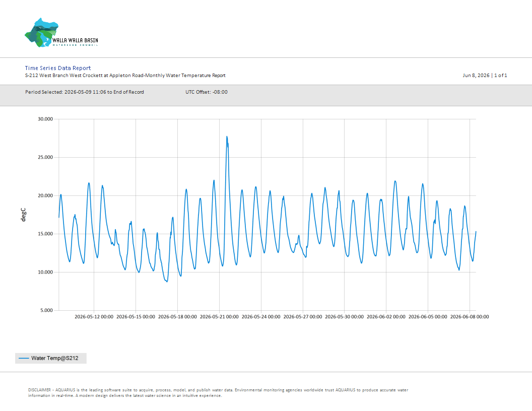This screenshot has height=411, width=532.
Task: Click the 25.000 y-axis label
Action: coord(45,157)
